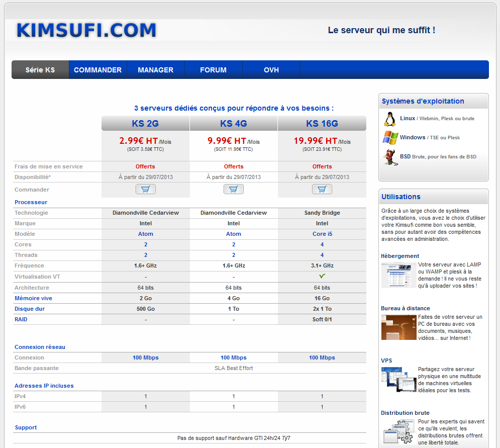This screenshot has width=500, height=448.
Task: Open the Hébergement screenshot thumbnail
Action: 398,275
